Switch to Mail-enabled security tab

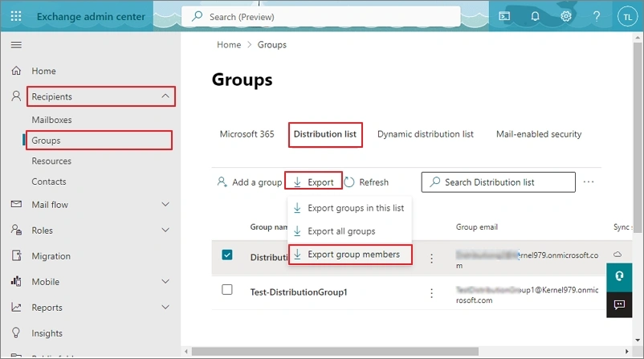(539, 134)
